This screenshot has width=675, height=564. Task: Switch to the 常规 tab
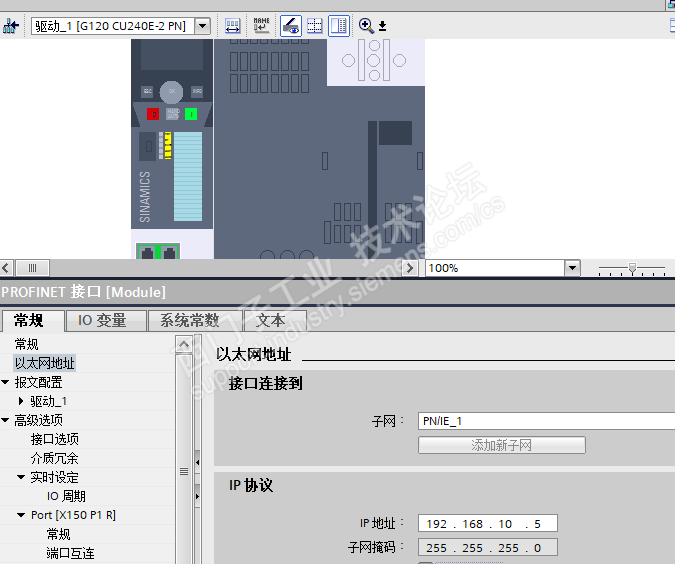pyautogui.click(x=33, y=320)
